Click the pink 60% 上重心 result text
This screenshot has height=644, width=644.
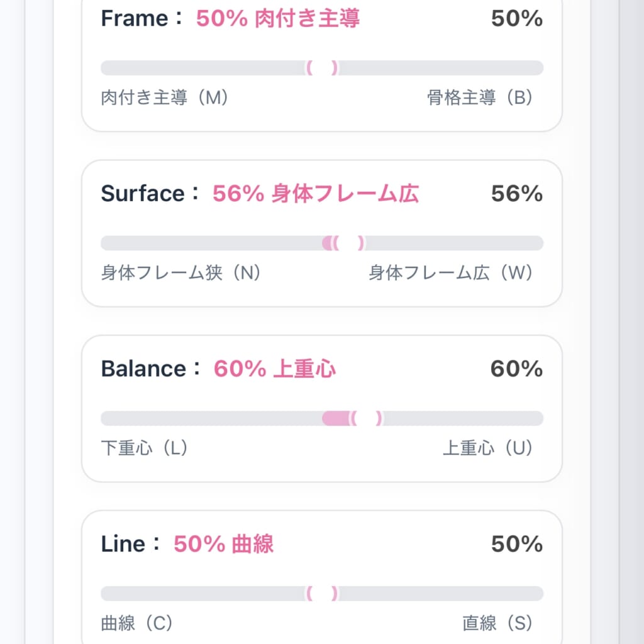coord(275,369)
